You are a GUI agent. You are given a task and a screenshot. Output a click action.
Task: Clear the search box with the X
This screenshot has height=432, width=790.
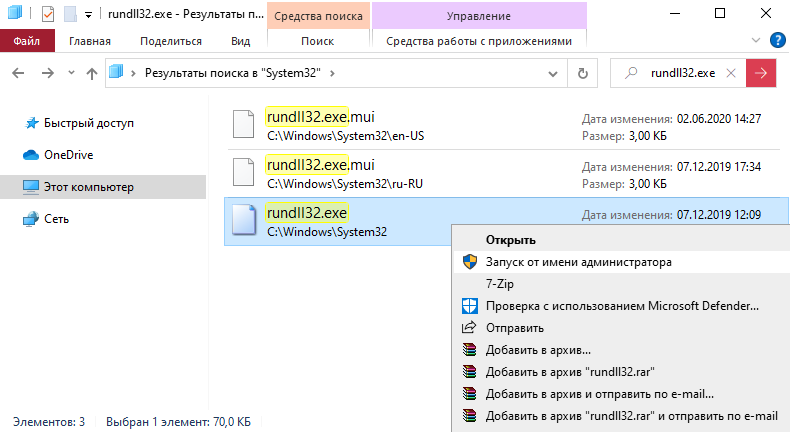pyautogui.click(x=731, y=74)
